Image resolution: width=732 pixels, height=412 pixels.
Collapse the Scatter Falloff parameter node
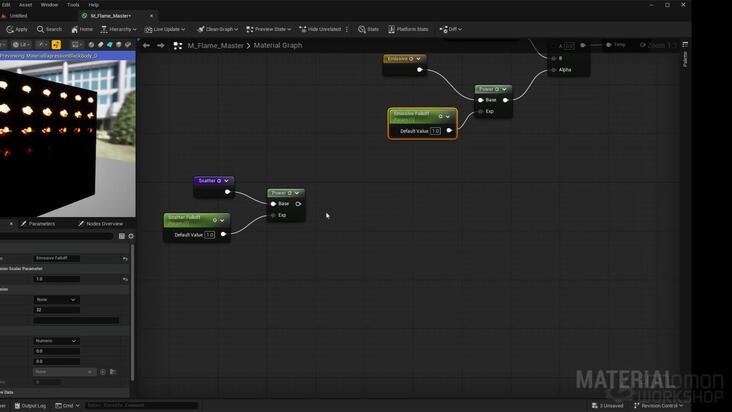222,220
